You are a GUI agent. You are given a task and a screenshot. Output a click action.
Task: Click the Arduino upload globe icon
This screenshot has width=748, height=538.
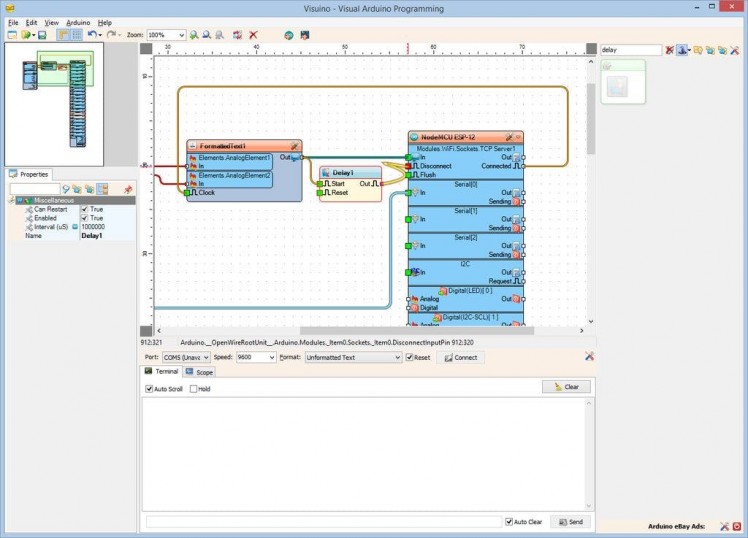[288, 35]
